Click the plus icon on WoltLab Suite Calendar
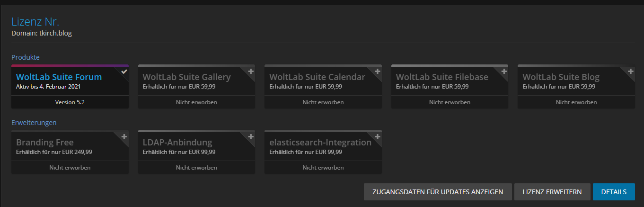 pyautogui.click(x=377, y=72)
